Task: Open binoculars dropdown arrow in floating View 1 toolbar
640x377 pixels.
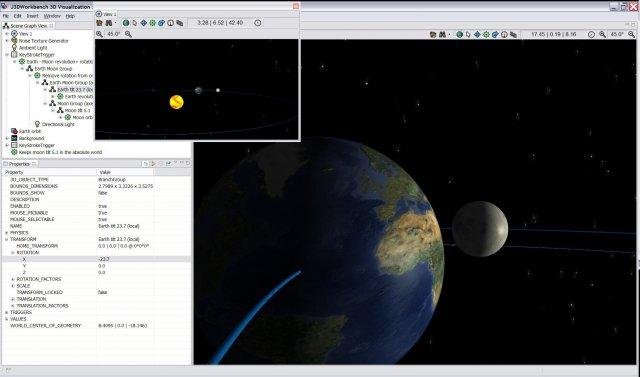Action: [116, 23]
